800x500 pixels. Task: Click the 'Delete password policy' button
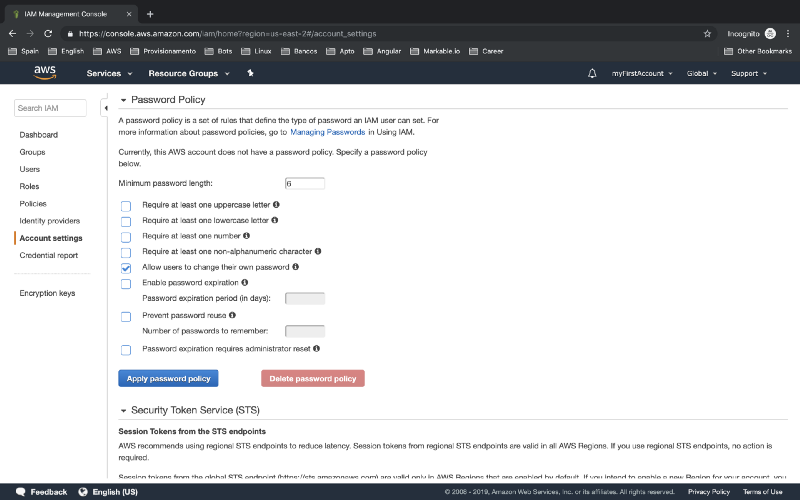313,379
